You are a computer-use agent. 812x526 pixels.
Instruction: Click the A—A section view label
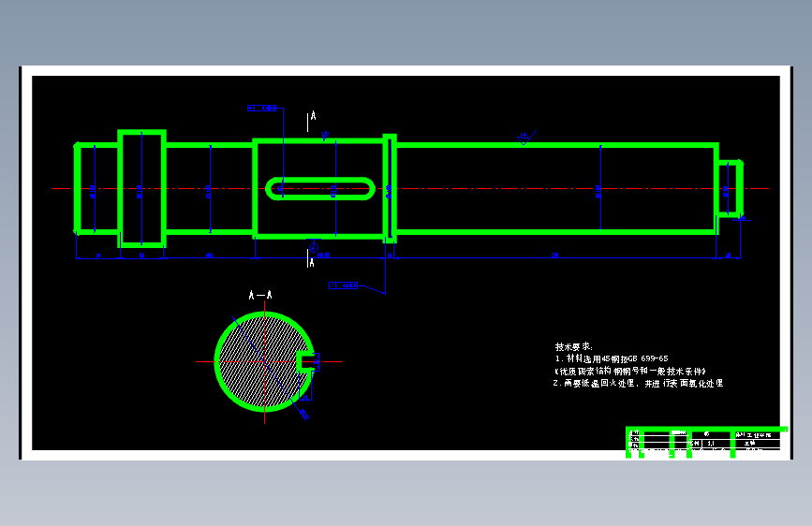(x=260, y=295)
